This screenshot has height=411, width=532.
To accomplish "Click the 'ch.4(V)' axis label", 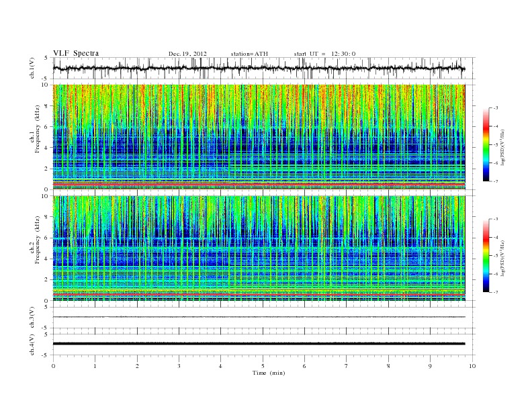I will click(32, 345).
